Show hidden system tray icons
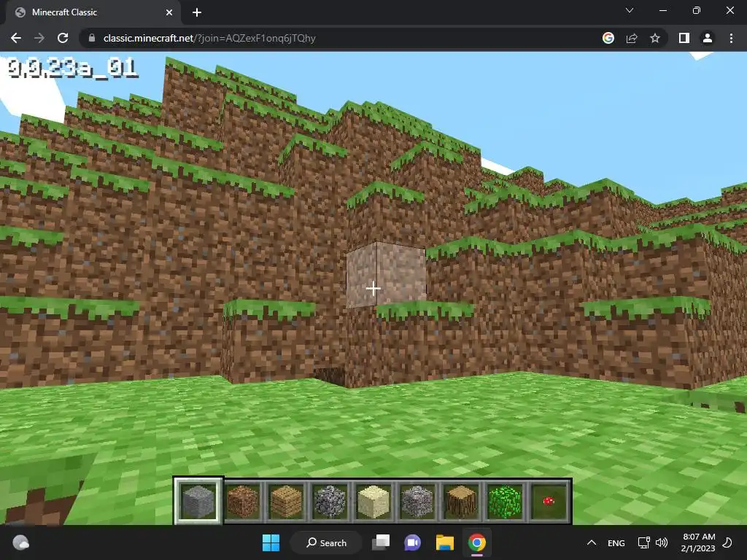This screenshot has height=560, width=747. pyautogui.click(x=591, y=542)
